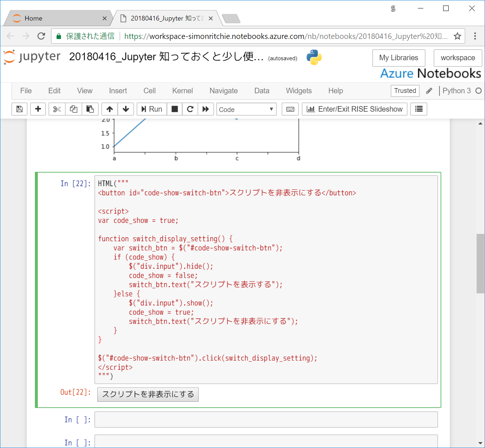Insert a cell below with the plus icon
The height and width of the screenshot is (448, 485).
[x=38, y=109]
